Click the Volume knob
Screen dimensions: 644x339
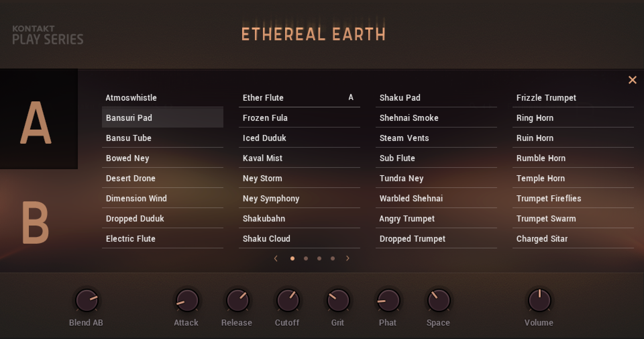[x=539, y=300]
